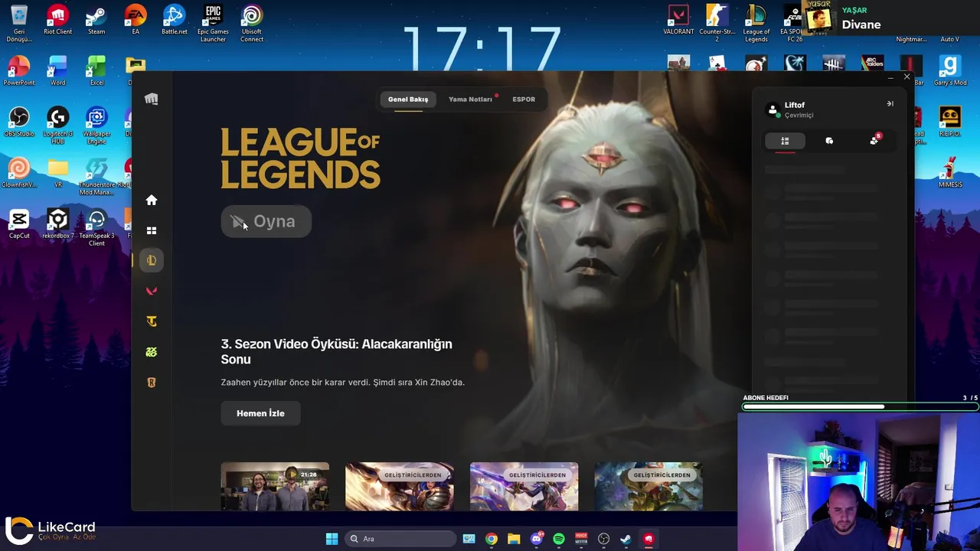Open the Liftof profile avatar

coord(773,109)
